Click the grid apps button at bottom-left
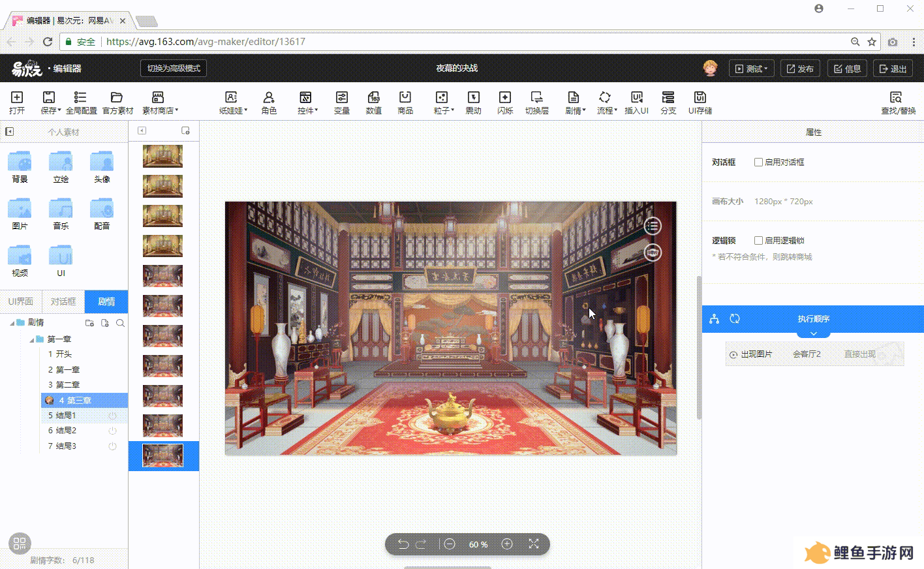This screenshot has height=569, width=924. (20, 543)
